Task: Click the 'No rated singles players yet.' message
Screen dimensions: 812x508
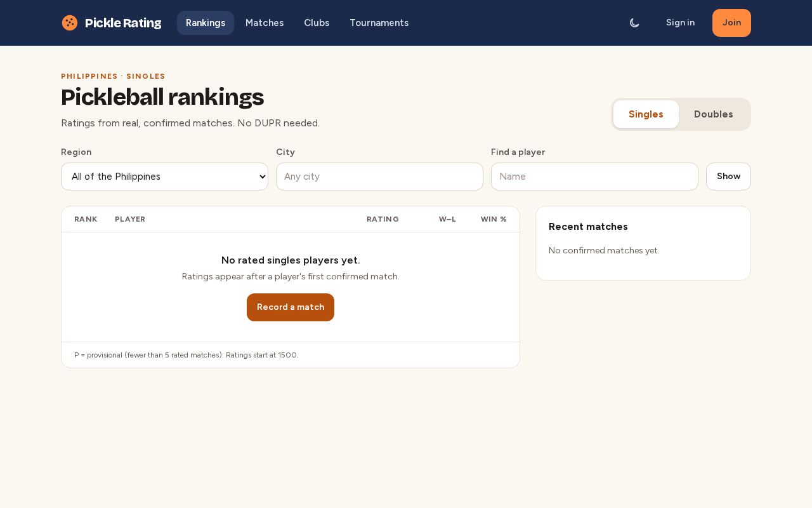Action: pyautogui.click(x=291, y=260)
